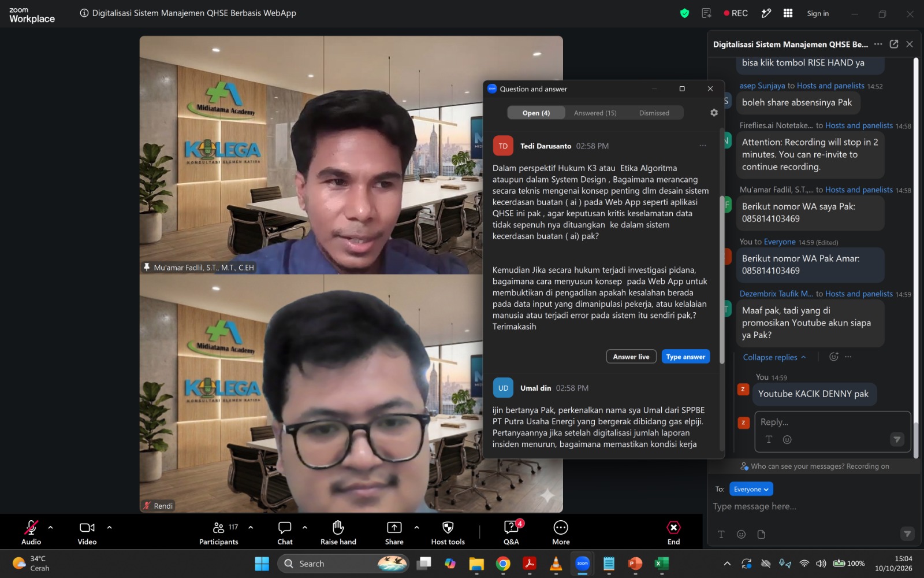Click the Share screen button
The width and height of the screenshot is (924, 578).
[394, 532]
